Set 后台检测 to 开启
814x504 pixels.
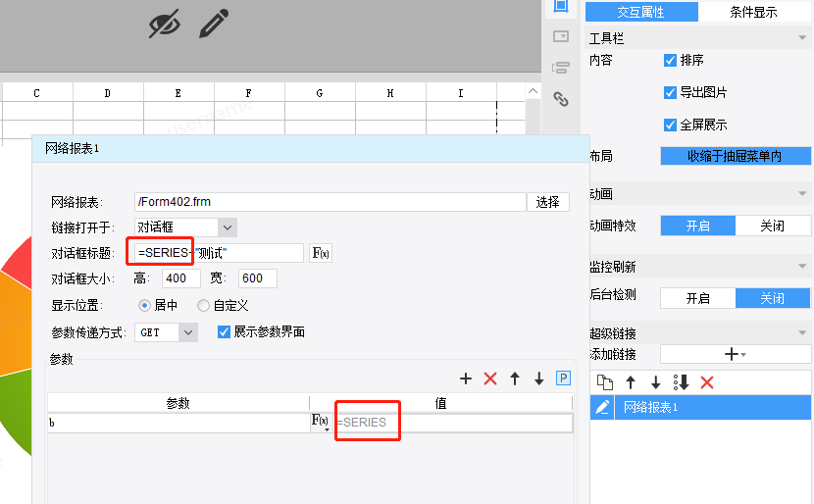click(x=697, y=298)
